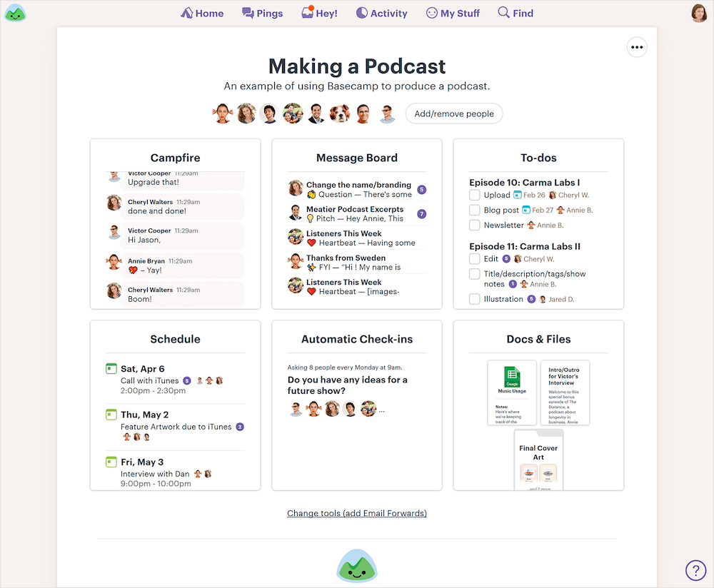Open the Episode 11: Carma Labs II list

point(525,246)
